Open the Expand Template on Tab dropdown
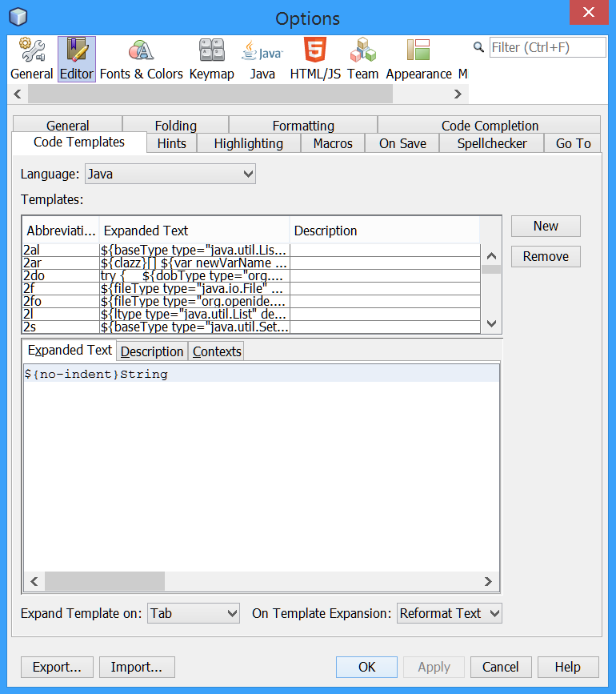This screenshot has height=694, width=616. click(x=194, y=613)
